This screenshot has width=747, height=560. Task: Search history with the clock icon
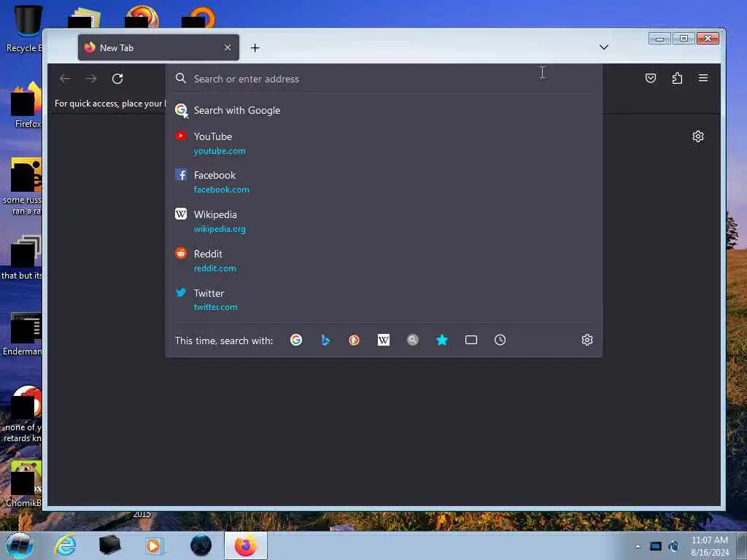[x=500, y=340]
